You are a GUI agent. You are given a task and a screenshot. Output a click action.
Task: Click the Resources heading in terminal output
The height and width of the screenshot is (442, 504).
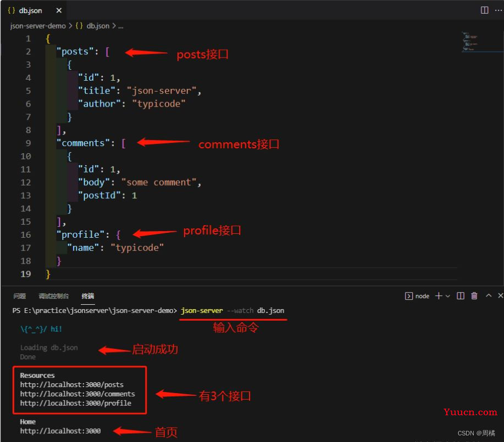(37, 375)
